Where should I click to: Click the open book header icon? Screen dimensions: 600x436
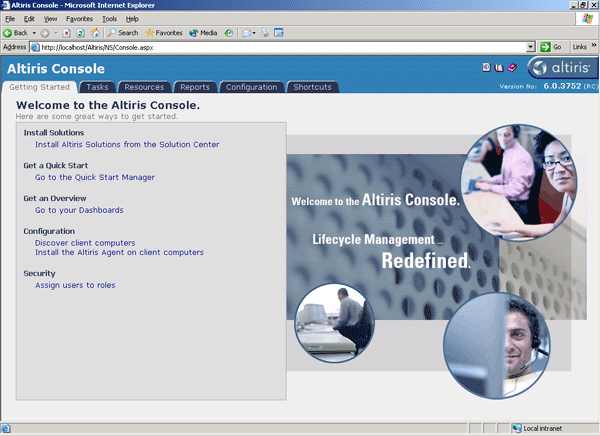pyautogui.click(x=499, y=68)
